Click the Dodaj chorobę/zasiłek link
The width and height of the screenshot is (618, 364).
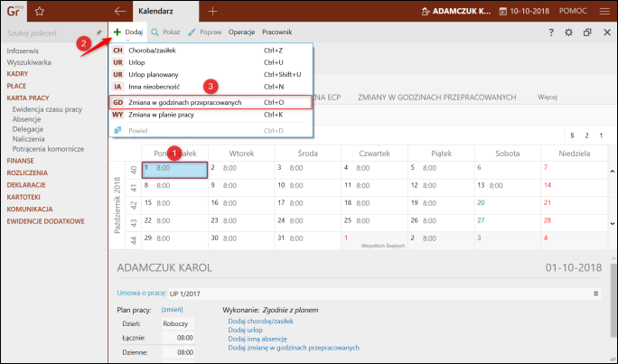tap(260, 321)
